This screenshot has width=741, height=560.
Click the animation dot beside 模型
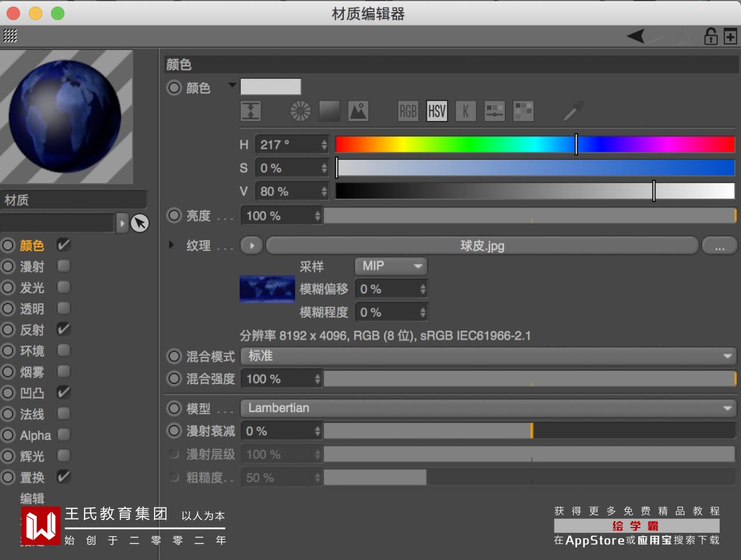tap(174, 408)
